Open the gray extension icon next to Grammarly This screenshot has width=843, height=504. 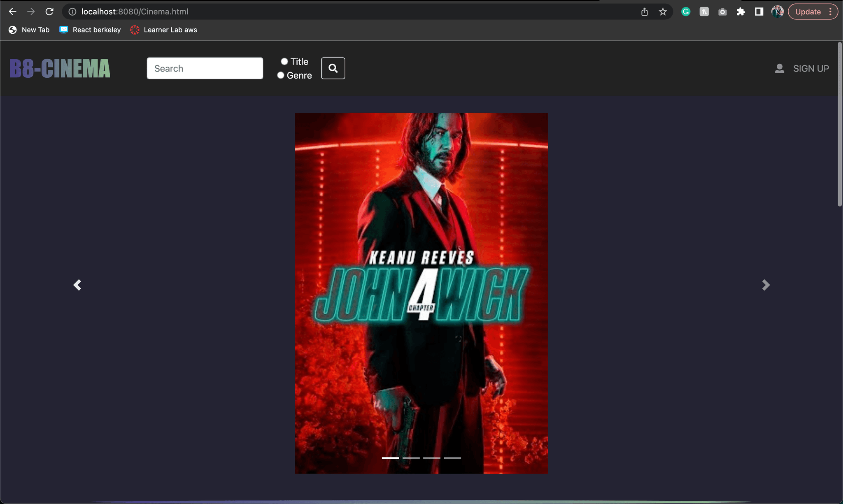pos(704,12)
